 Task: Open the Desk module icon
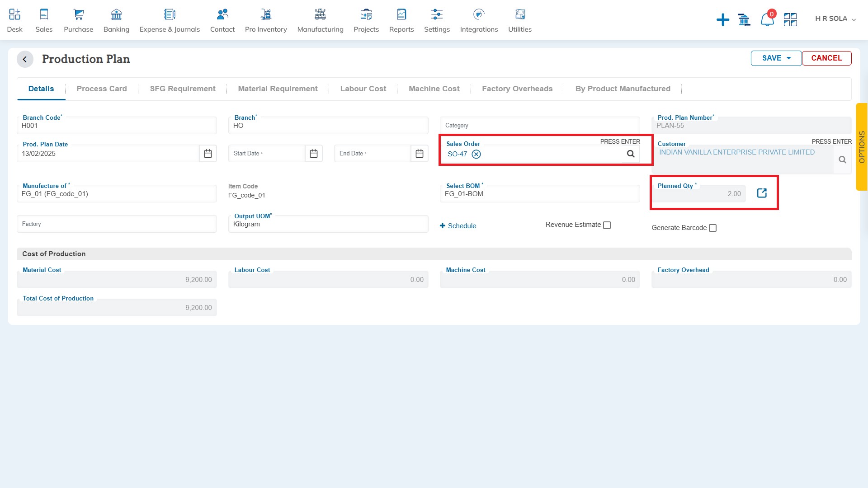point(14,20)
